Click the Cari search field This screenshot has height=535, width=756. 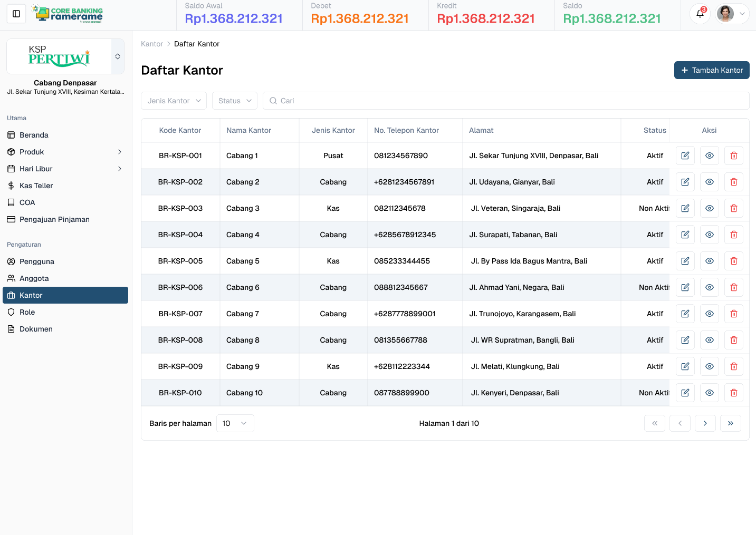[x=505, y=101]
